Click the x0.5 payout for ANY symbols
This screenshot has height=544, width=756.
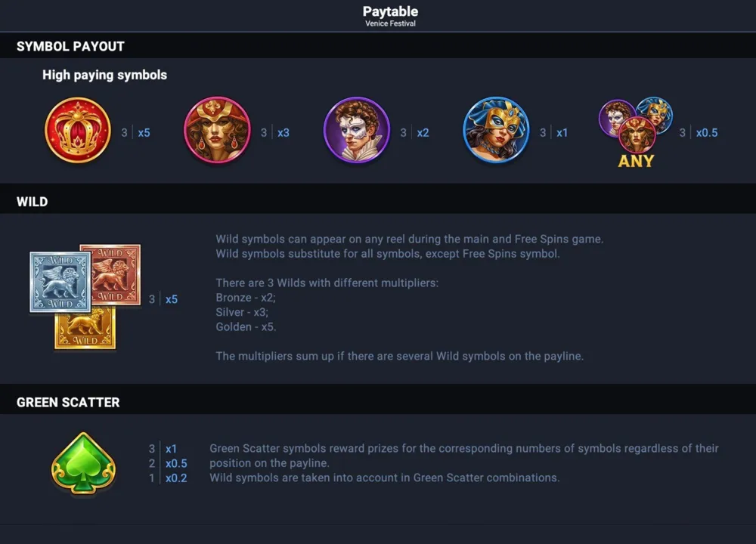pos(706,132)
